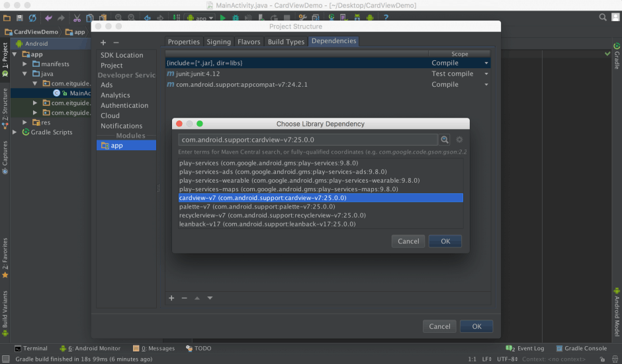
Task: Collapse the java folder
Action: [24, 74]
